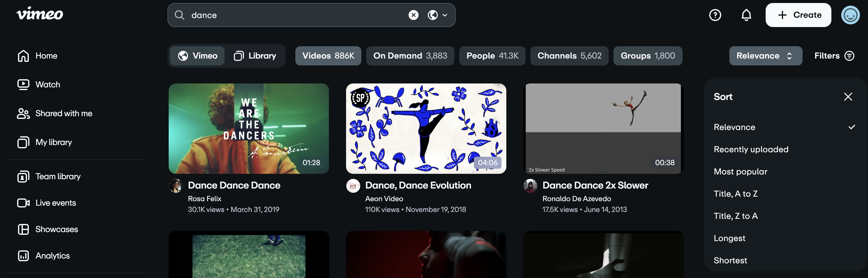The width and height of the screenshot is (868, 278).
Task: Select the Live events icon
Action: 23,203
